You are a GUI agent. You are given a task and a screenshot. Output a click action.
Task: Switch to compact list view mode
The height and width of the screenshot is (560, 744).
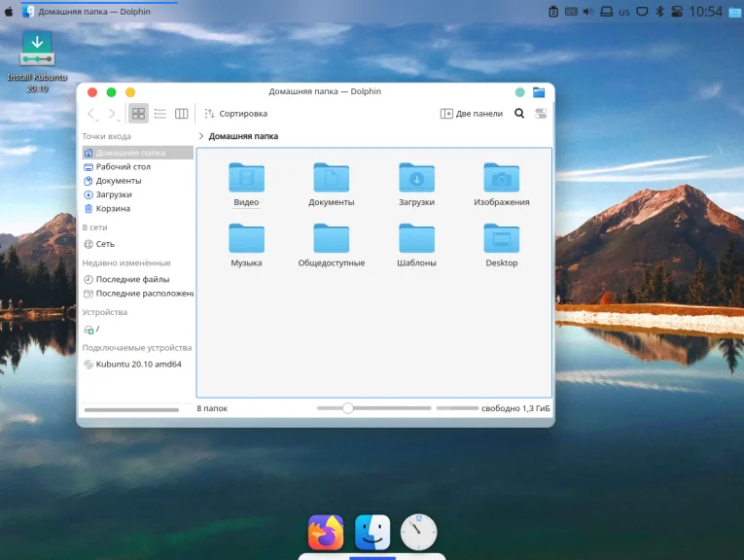click(x=160, y=114)
